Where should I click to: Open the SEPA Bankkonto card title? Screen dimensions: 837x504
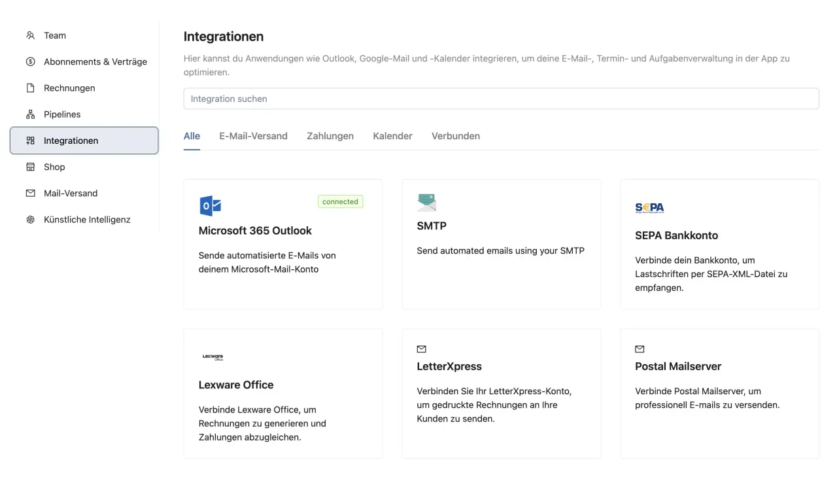click(x=676, y=235)
